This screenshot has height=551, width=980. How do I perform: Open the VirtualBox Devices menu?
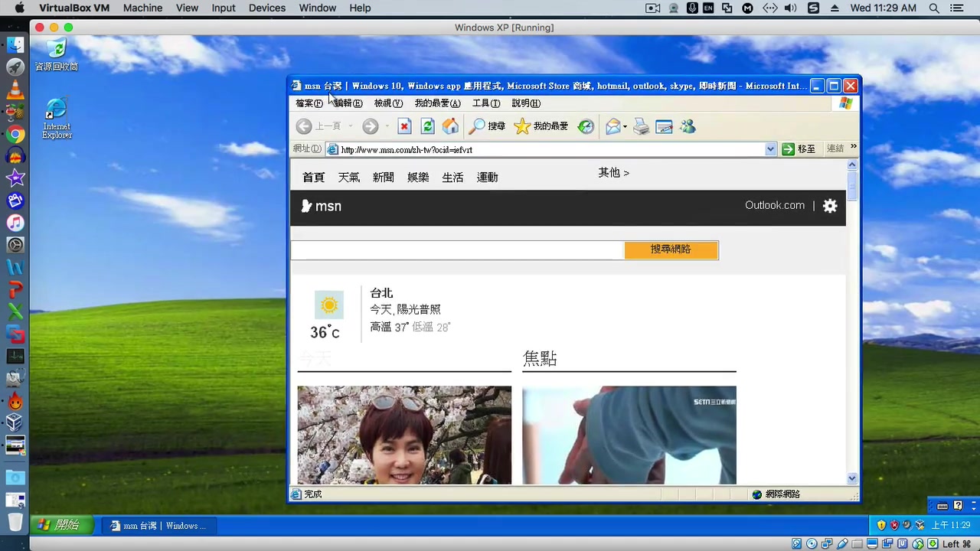tap(266, 8)
